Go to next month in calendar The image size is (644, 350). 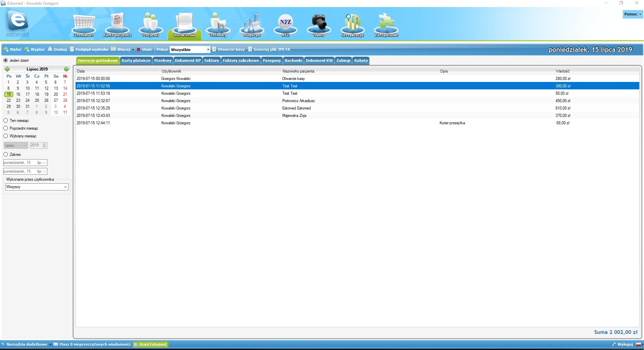pos(67,69)
